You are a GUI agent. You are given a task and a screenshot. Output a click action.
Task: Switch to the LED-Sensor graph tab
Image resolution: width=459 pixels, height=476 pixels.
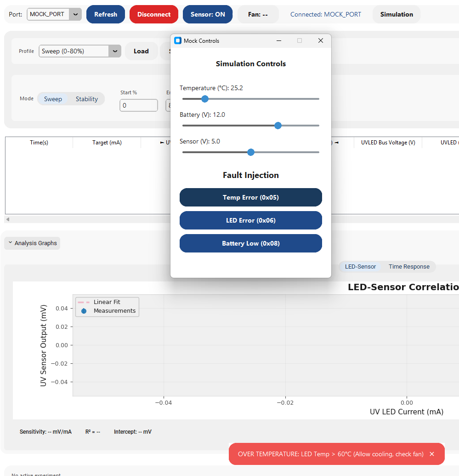[360, 267]
